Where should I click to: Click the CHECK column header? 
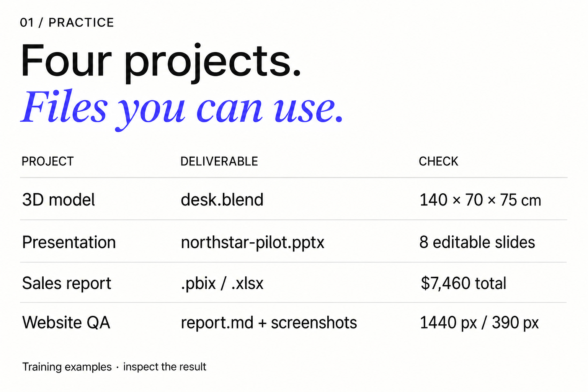[x=438, y=162]
